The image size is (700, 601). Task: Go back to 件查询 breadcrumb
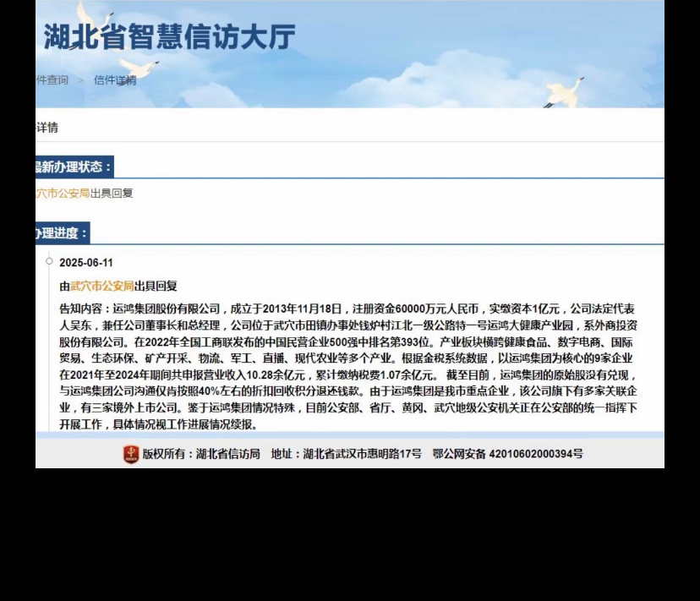[52, 80]
